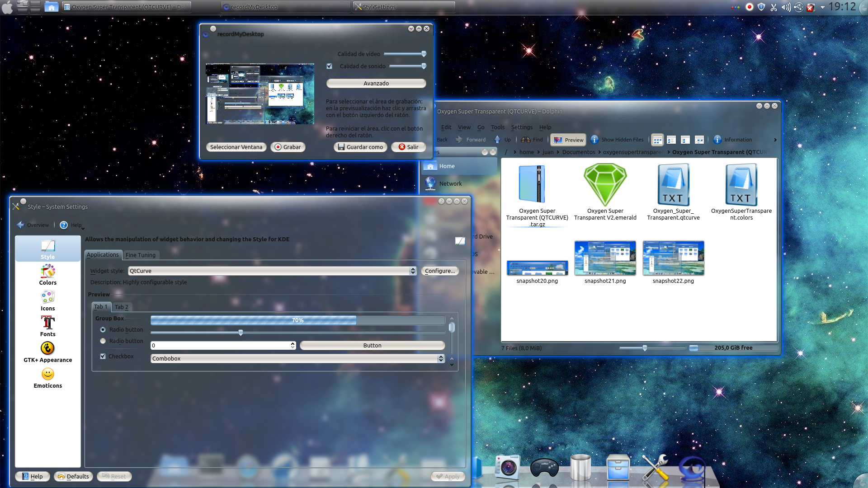The image size is (868, 488).
Task: Toggle the Calidad de sonido checkbox
Action: click(x=330, y=66)
